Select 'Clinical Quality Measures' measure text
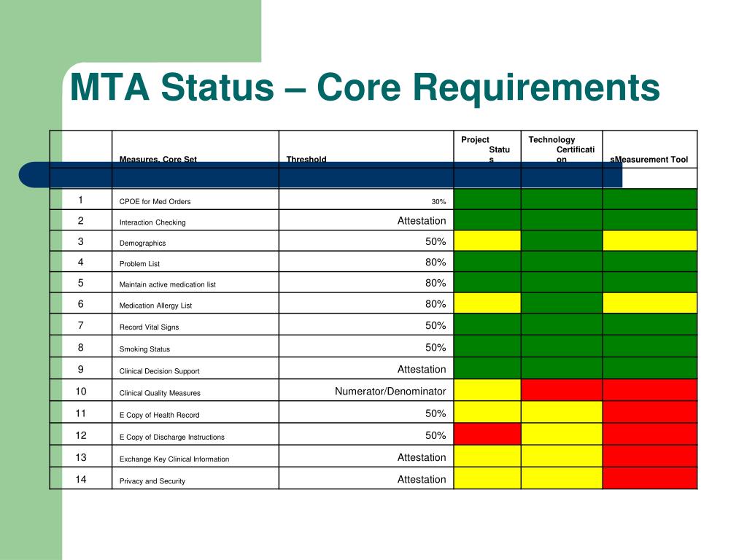 pos(160,393)
